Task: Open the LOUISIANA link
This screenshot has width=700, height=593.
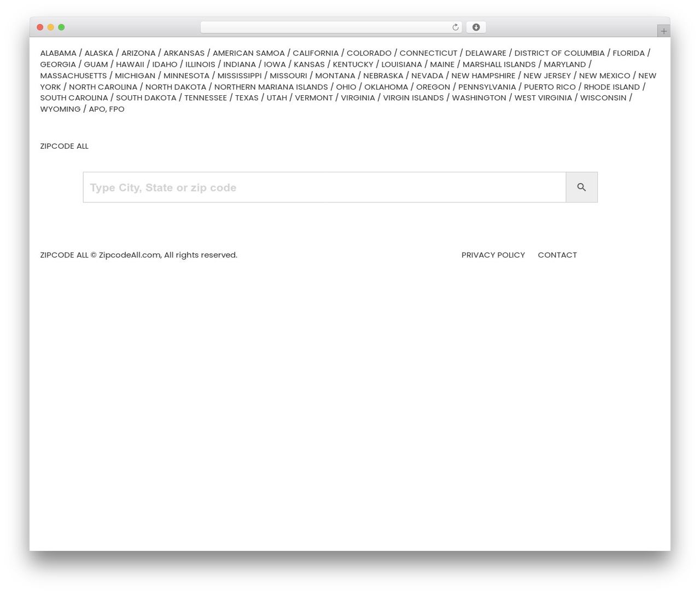Action: tap(401, 65)
